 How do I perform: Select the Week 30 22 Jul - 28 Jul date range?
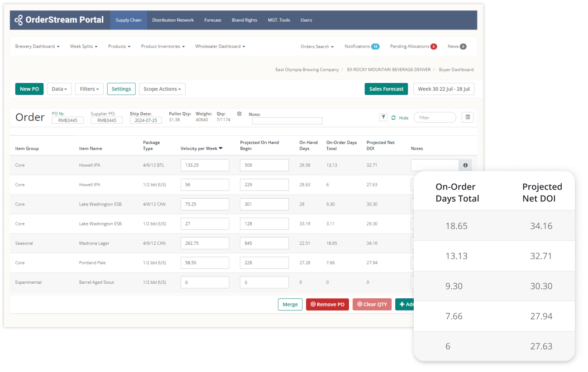(443, 89)
